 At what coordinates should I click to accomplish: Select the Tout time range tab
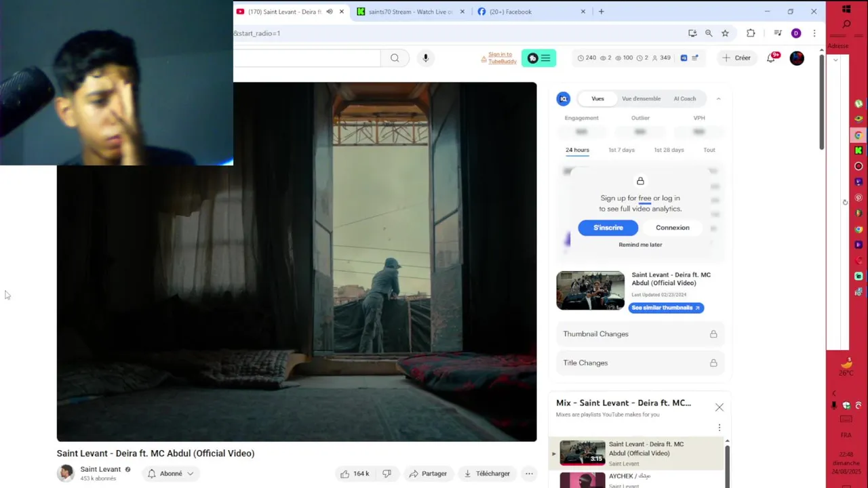click(709, 150)
